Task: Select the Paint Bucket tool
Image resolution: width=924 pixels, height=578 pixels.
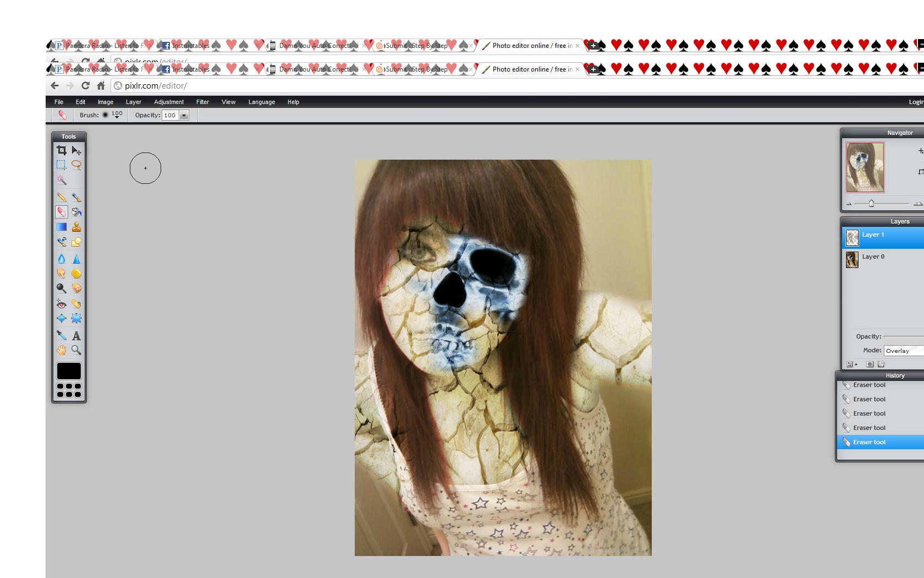Action: [x=76, y=212]
